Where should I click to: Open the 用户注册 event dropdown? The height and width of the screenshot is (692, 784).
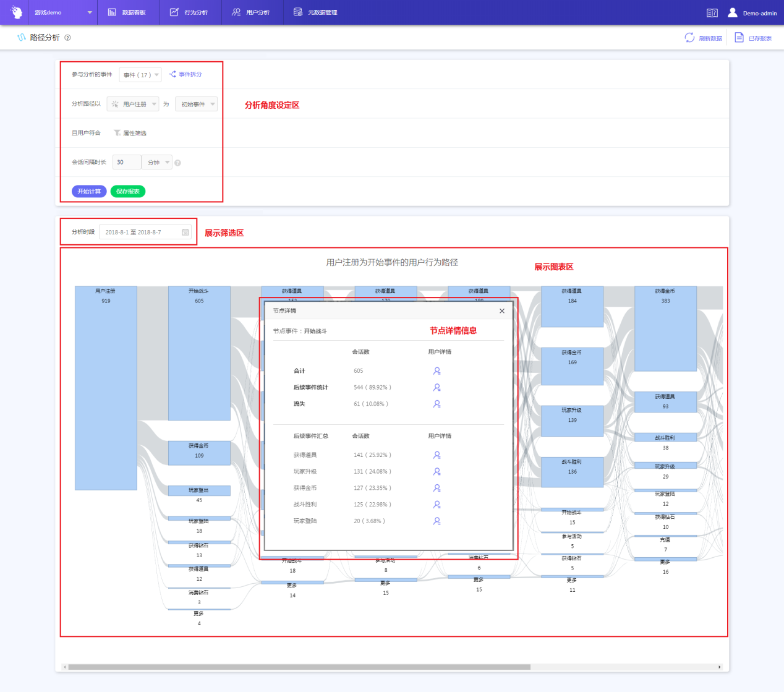tap(133, 105)
